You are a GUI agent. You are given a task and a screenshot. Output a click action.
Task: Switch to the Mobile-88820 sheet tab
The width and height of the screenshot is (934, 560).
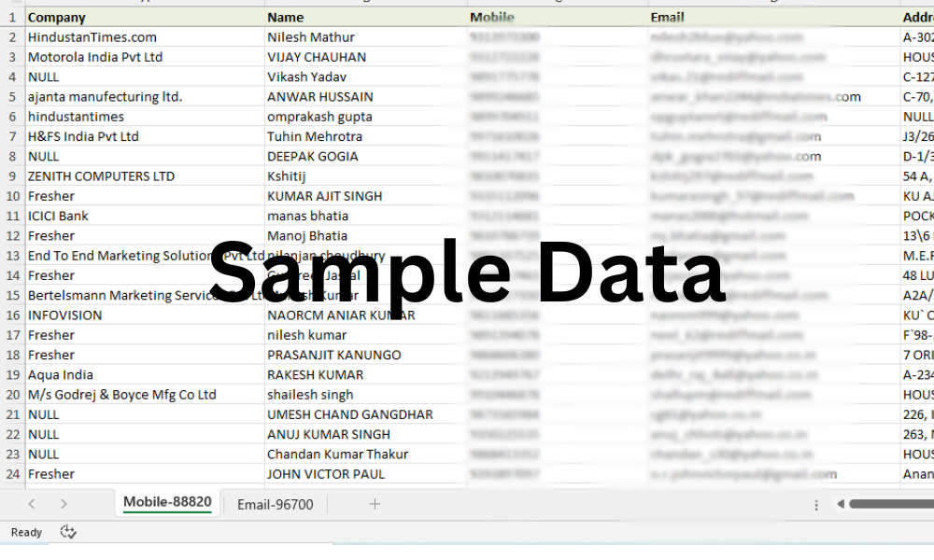click(x=167, y=502)
